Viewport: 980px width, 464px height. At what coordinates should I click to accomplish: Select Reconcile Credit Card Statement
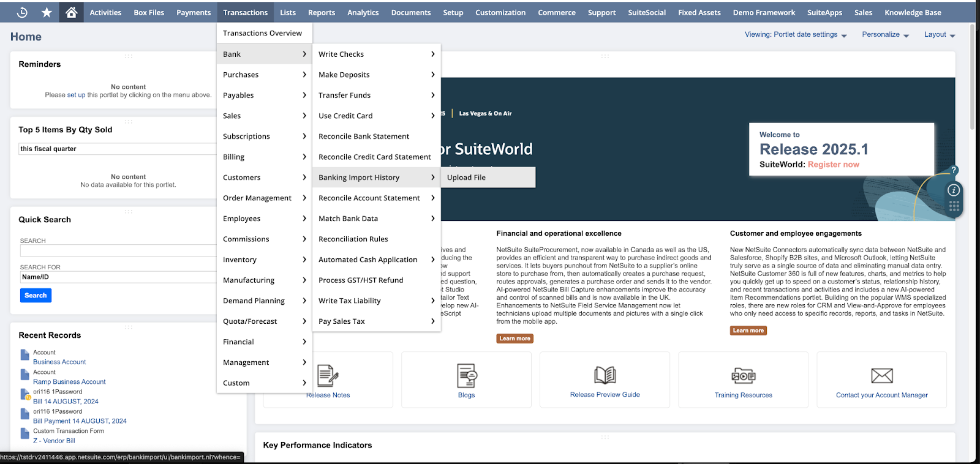pyautogui.click(x=377, y=157)
